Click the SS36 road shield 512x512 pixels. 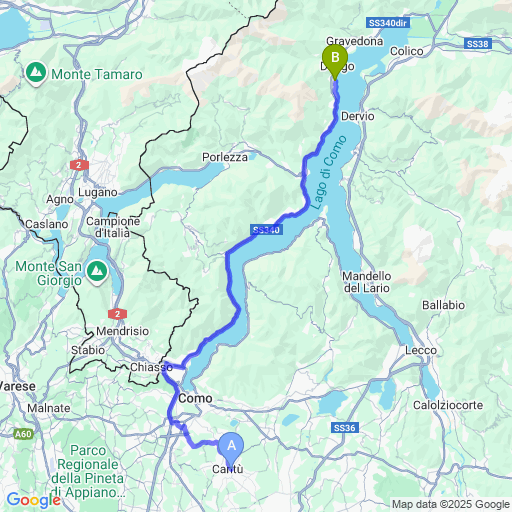pyautogui.click(x=345, y=428)
